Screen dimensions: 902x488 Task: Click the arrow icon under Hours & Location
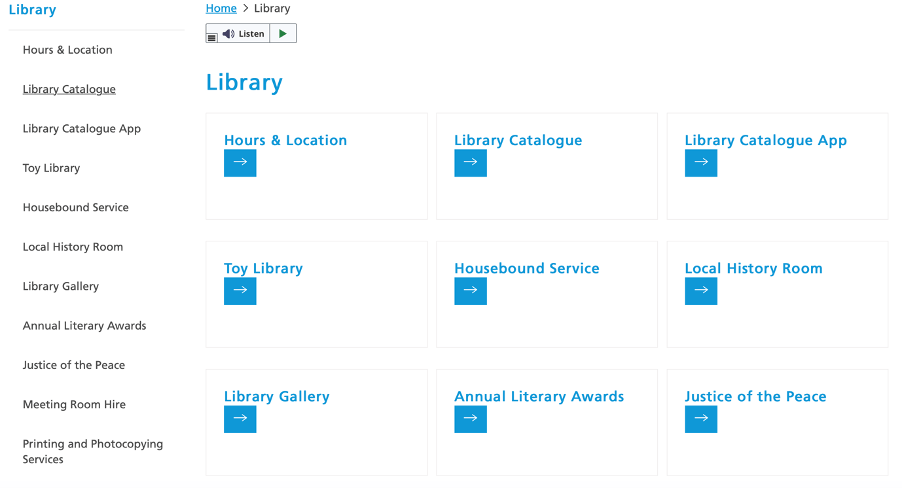240,163
